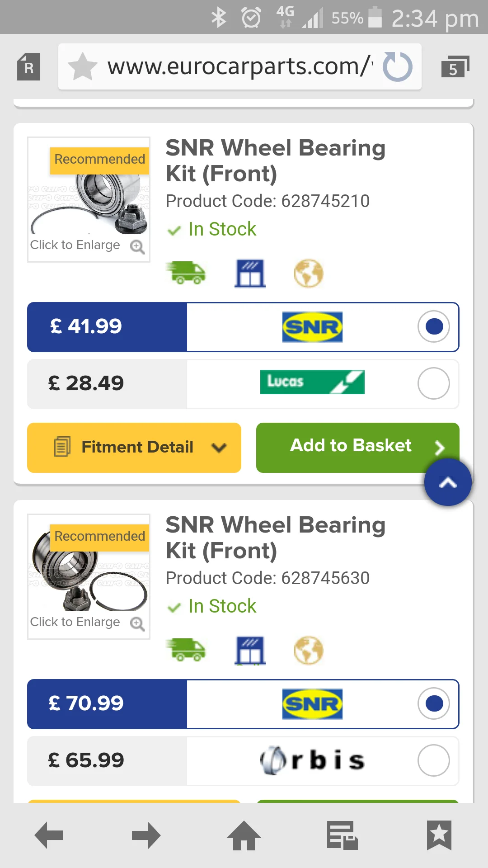Select the Lucas £28.49 radio option

tap(434, 383)
